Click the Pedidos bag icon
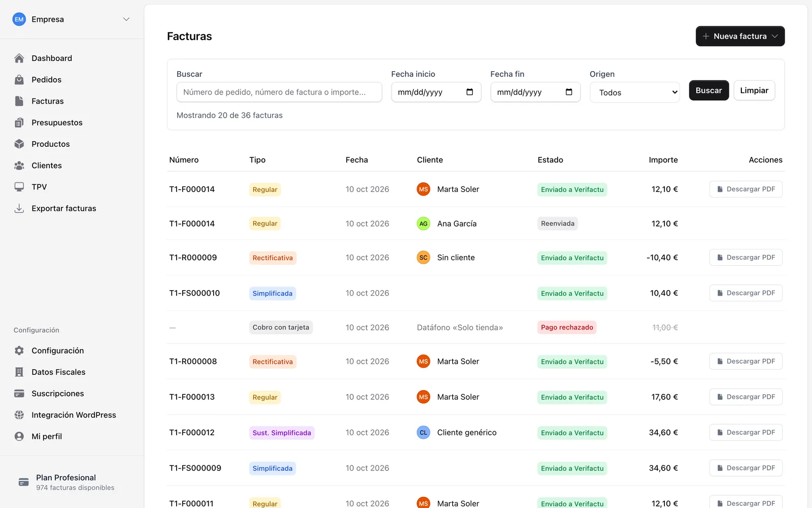Image resolution: width=812 pixels, height=508 pixels. click(x=19, y=80)
